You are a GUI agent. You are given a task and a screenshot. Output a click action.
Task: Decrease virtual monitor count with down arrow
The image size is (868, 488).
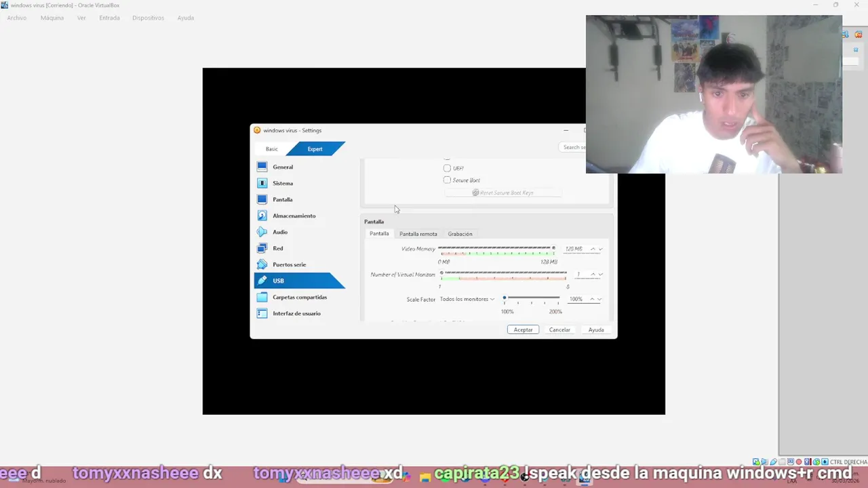[600, 274]
